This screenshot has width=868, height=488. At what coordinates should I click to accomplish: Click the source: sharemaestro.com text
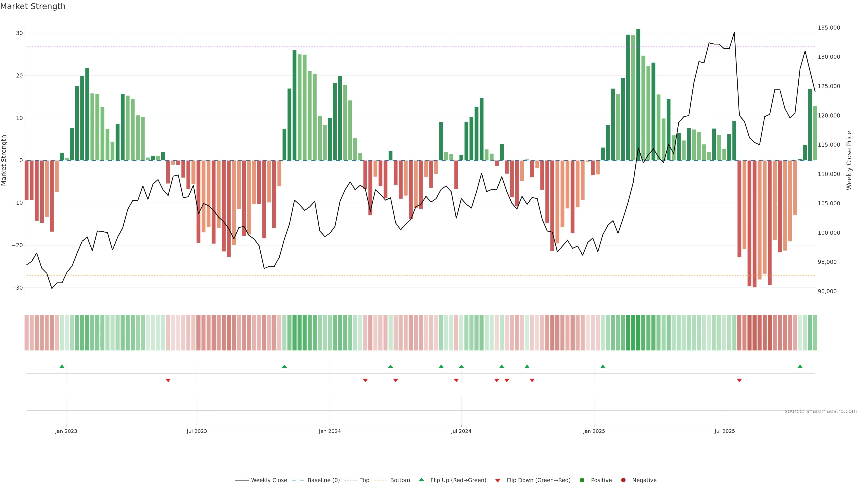click(821, 411)
